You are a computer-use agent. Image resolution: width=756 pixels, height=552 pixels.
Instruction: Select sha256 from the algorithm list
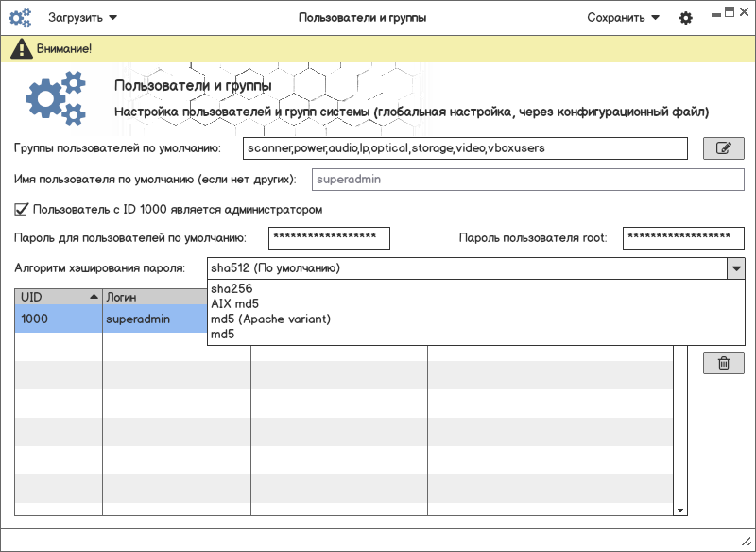[232, 289]
